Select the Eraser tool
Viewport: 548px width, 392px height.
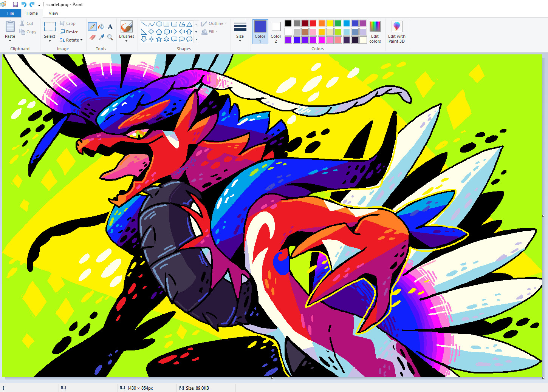[92, 37]
